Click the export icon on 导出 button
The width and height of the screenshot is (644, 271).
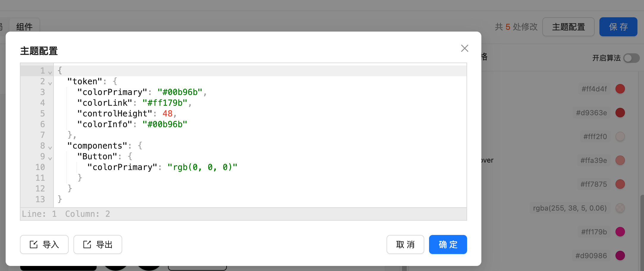(87, 244)
